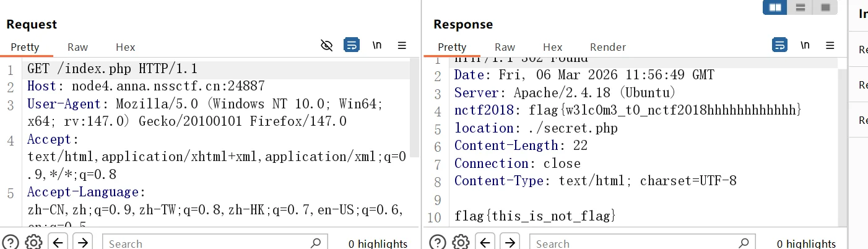Open the Response panel hamburger options menu
Screen dimensions: 868x249
(830, 45)
